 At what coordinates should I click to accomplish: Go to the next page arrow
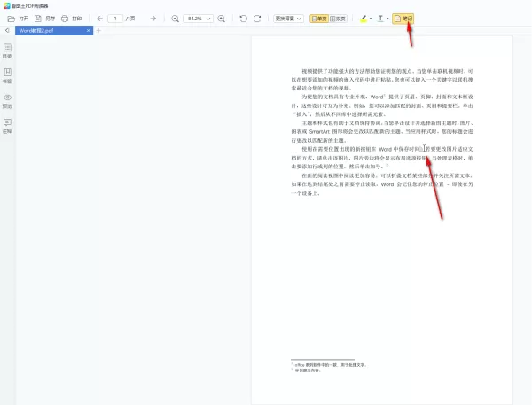(x=153, y=19)
